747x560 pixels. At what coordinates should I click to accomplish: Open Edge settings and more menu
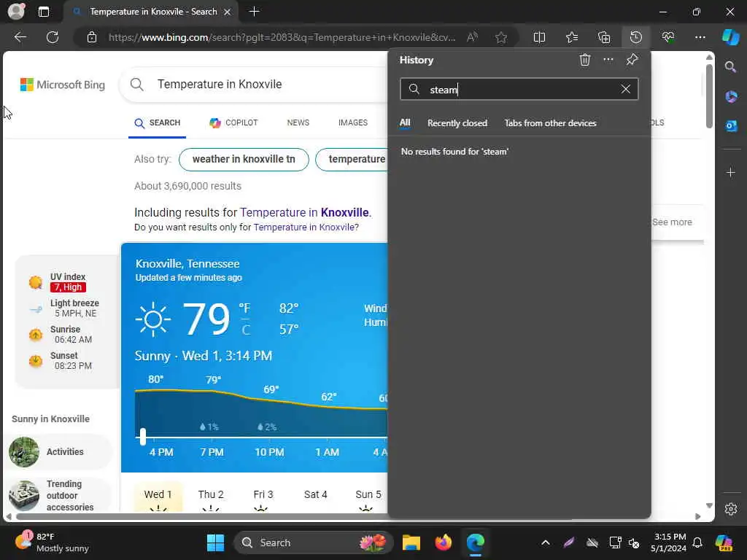coord(700,37)
